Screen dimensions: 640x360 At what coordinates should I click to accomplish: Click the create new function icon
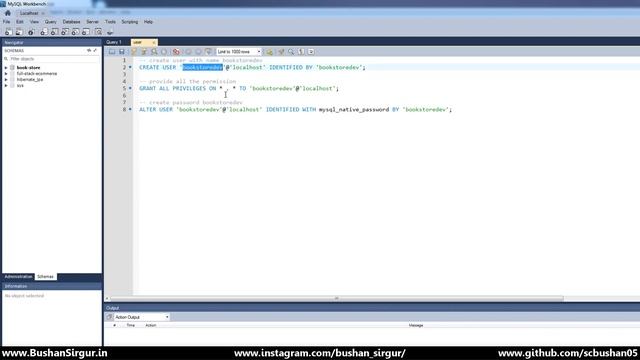[x=86, y=32]
